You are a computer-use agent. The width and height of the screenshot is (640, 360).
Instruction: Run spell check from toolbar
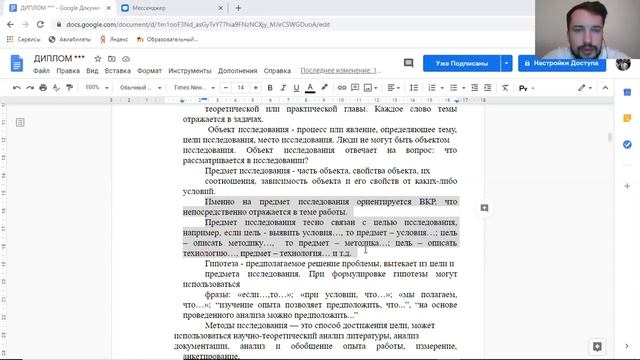56,88
